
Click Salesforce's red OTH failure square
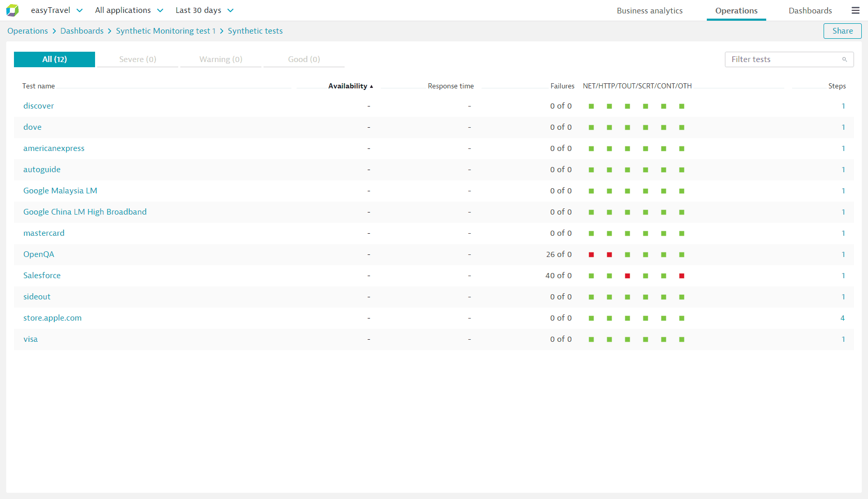682,276
